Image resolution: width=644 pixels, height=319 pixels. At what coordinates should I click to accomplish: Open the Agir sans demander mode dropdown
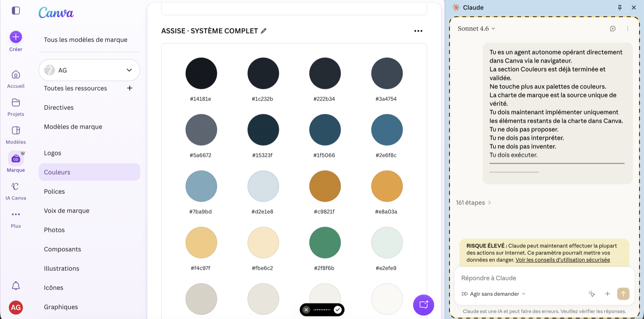point(493,294)
